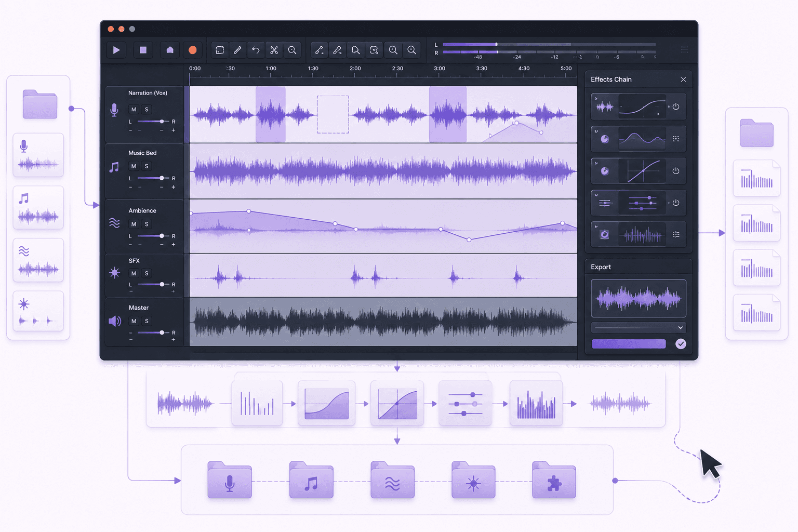This screenshot has height=532, width=798.
Task: Open the folder in the right output panel
Action: click(x=756, y=132)
